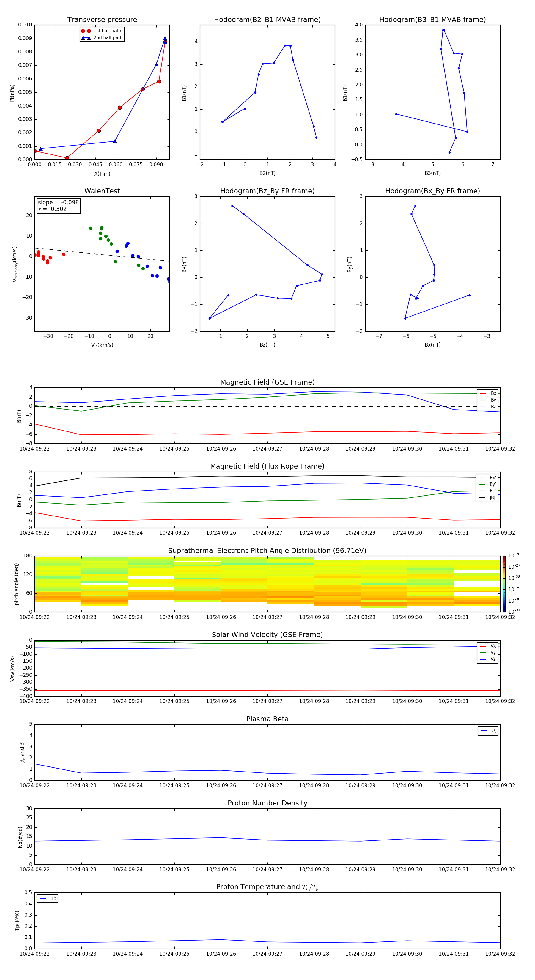
Task: Click the "Proton Number Density" plot title
Action: click(x=267, y=803)
